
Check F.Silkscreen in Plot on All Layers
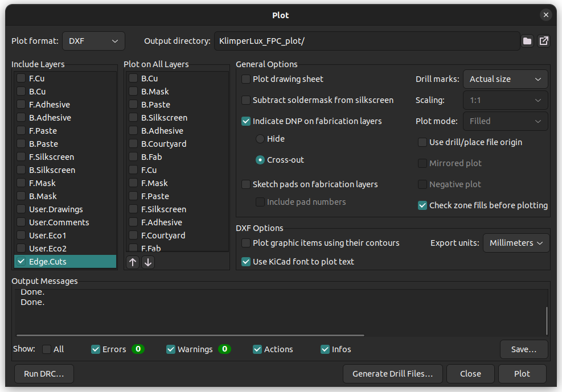[133, 209]
